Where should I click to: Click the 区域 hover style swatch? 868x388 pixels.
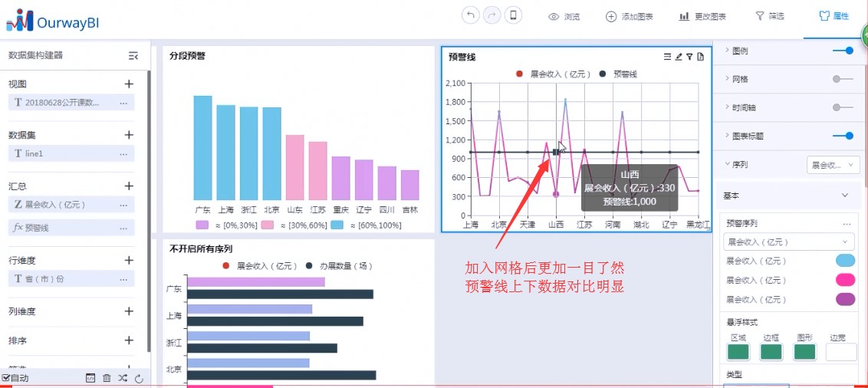point(738,352)
